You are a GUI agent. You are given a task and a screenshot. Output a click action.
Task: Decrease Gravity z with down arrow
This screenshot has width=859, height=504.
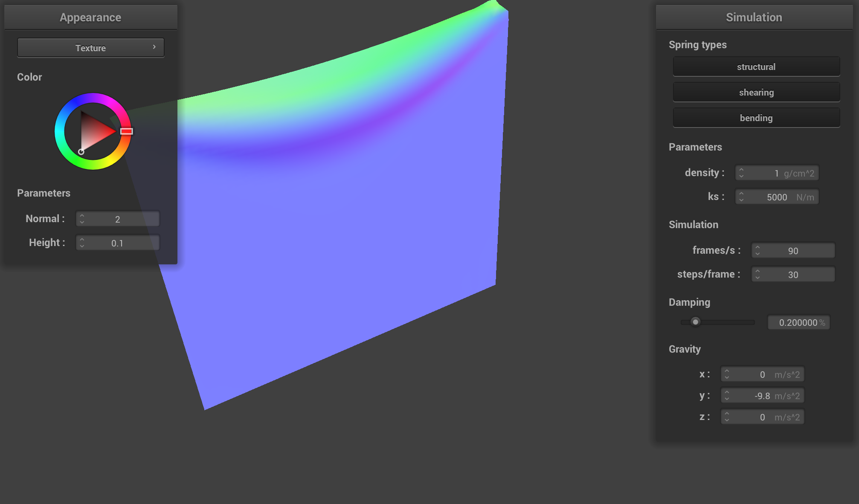pyautogui.click(x=727, y=420)
